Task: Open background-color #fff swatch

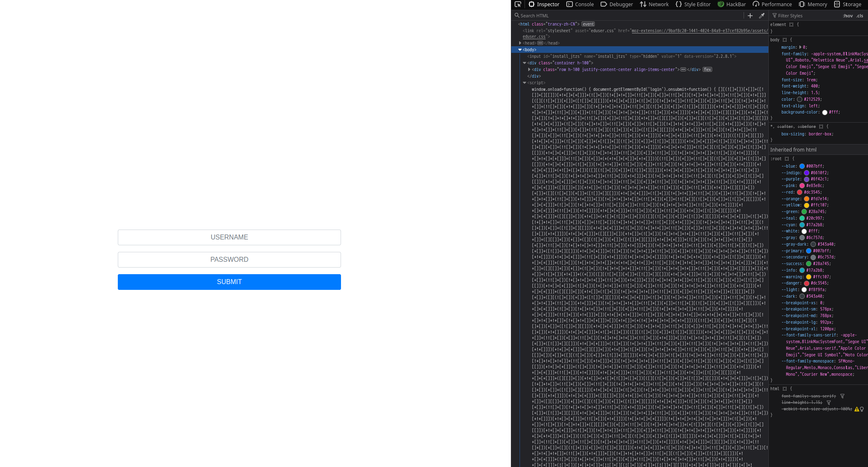Action: [825, 112]
